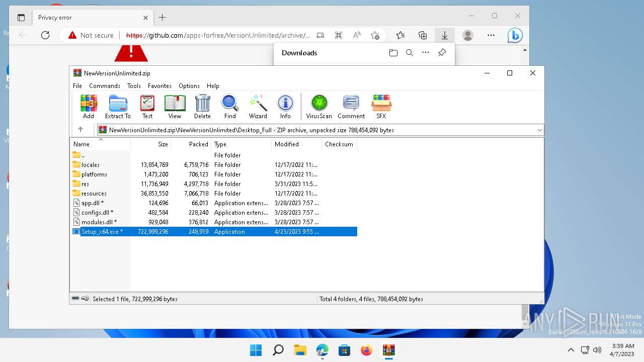Screen dimensions: 644x362
Task: Sort by the Modified column header
Action: tap(297, 144)
